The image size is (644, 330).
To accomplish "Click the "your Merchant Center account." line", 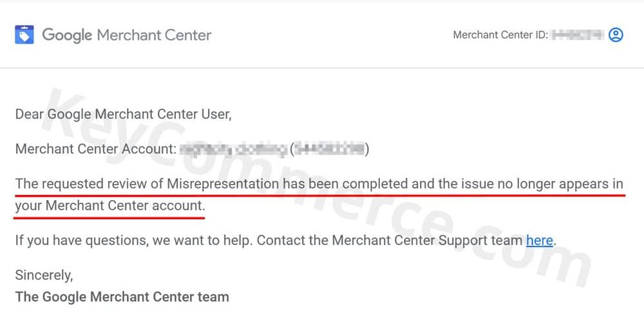I will pos(109,206).
